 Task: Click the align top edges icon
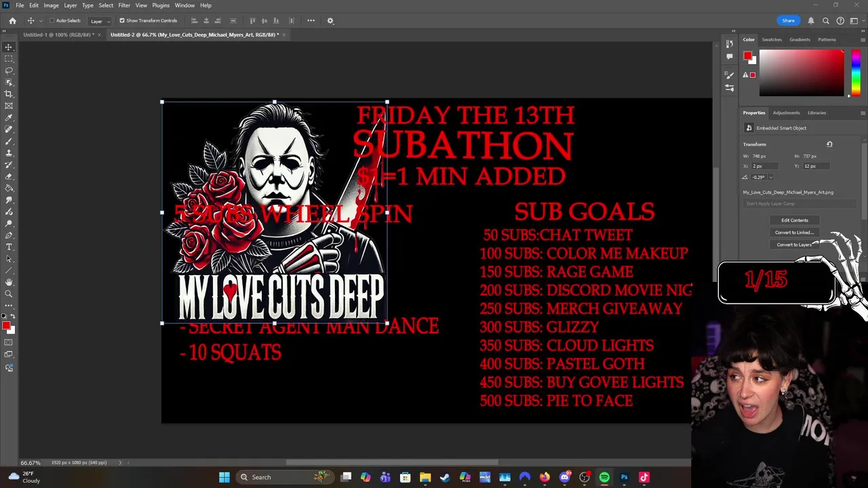(253, 20)
